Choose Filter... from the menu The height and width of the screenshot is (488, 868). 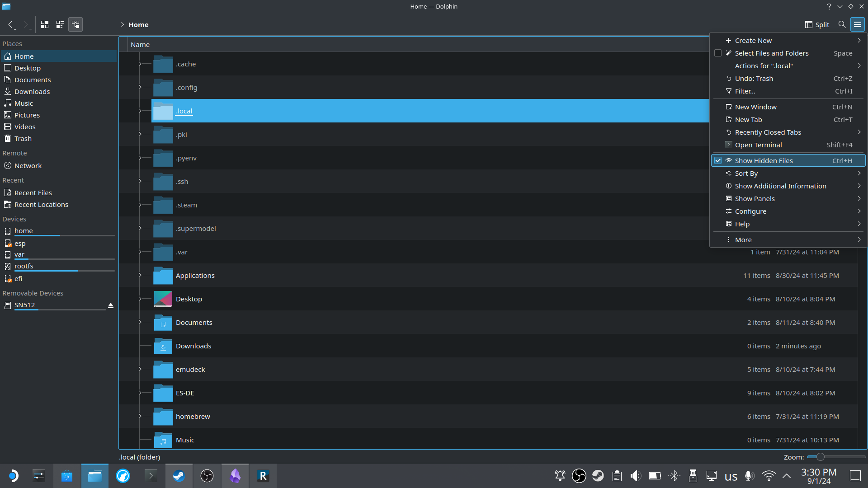click(x=788, y=91)
